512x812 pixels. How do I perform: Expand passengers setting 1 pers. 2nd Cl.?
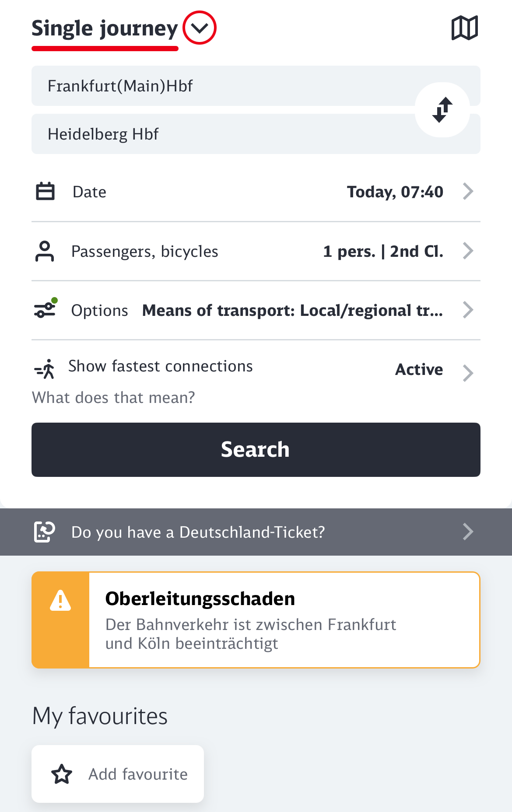[383, 251]
